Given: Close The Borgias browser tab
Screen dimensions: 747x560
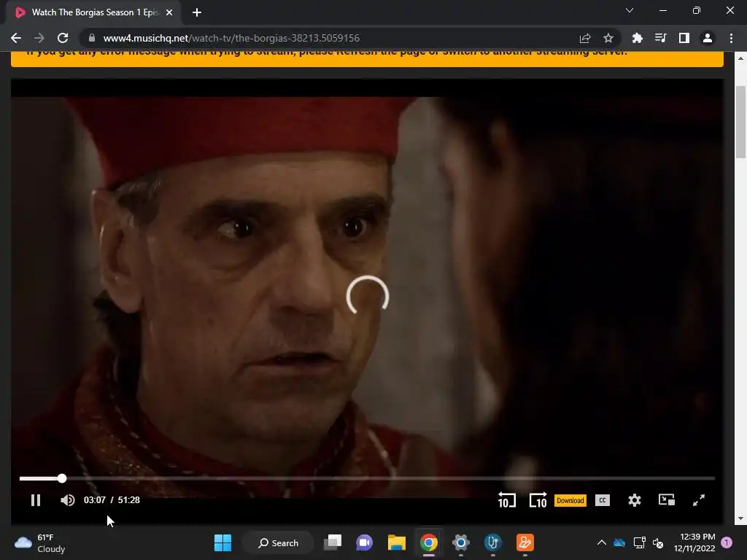Looking at the screenshot, I should 169,12.
